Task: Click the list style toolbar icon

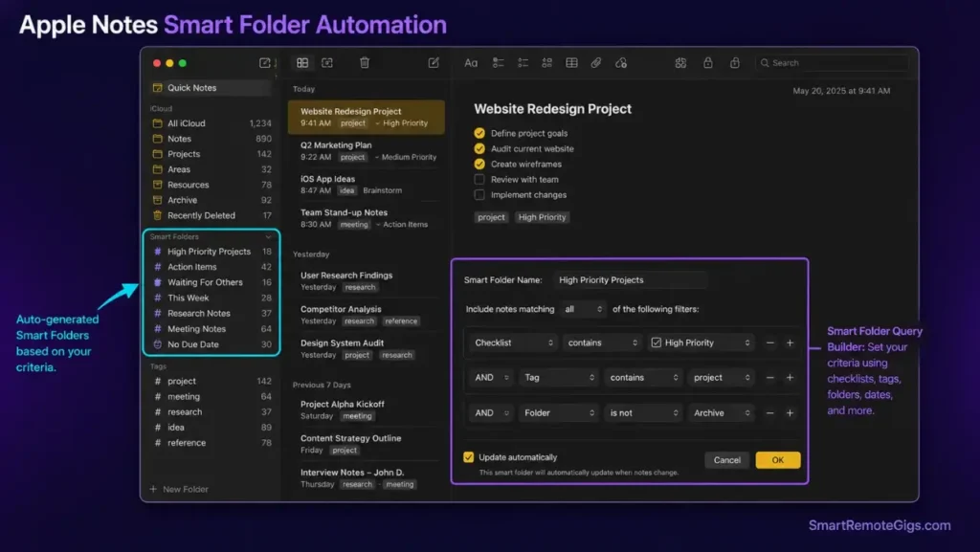Action: pyautogui.click(x=523, y=63)
